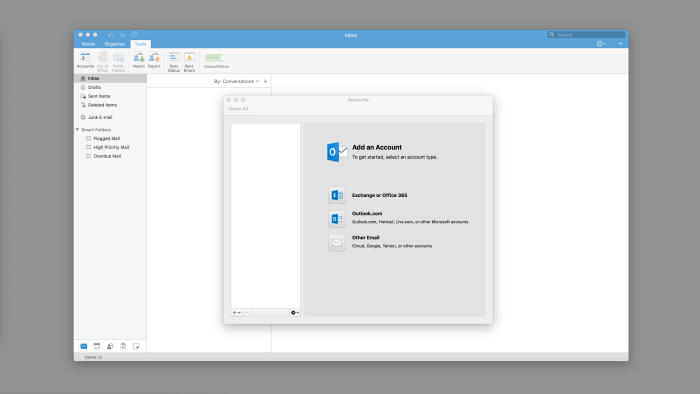Switch to the Organize ribbon tab

[x=115, y=44]
